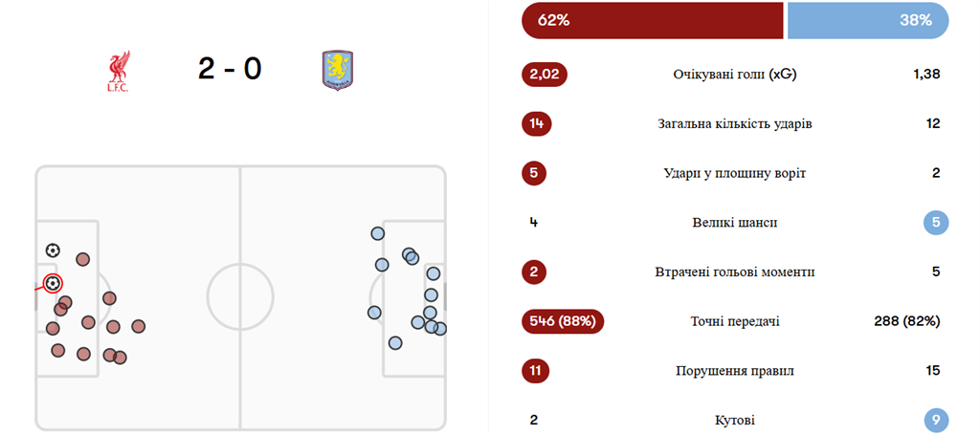Click Aston Villa's 38% possession bar segment
The image size is (980, 435).
tap(867, 20)
